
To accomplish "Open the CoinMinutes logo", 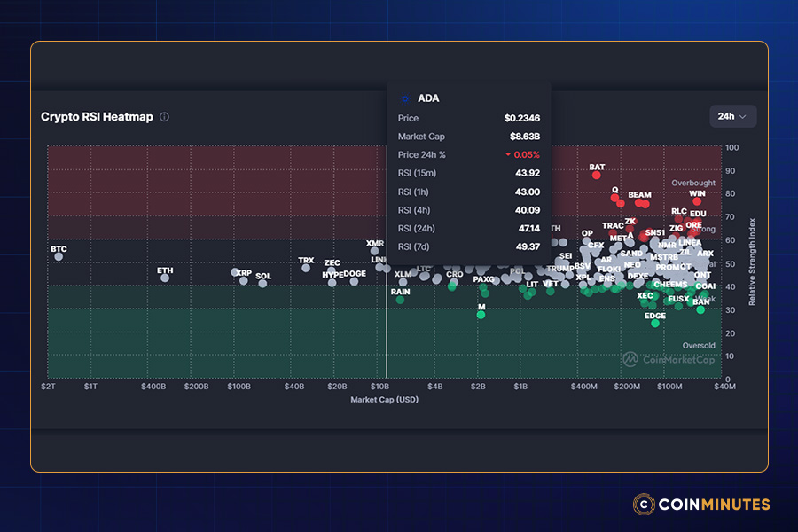I will 701,504.
